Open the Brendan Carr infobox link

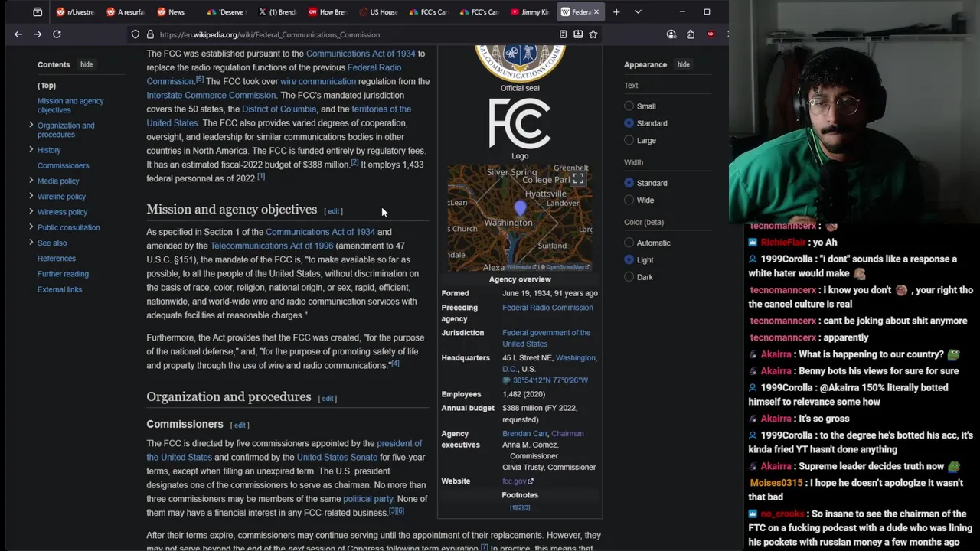pos(524,433)
